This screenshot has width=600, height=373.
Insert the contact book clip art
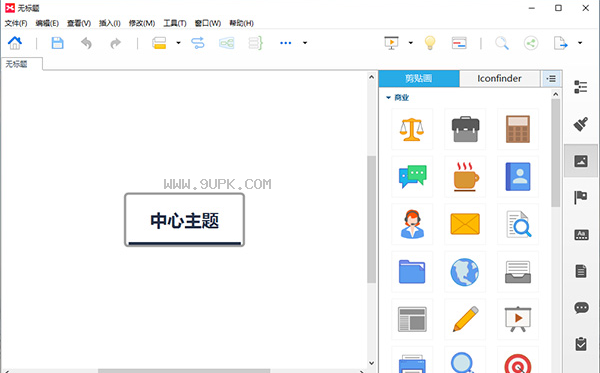518,177
